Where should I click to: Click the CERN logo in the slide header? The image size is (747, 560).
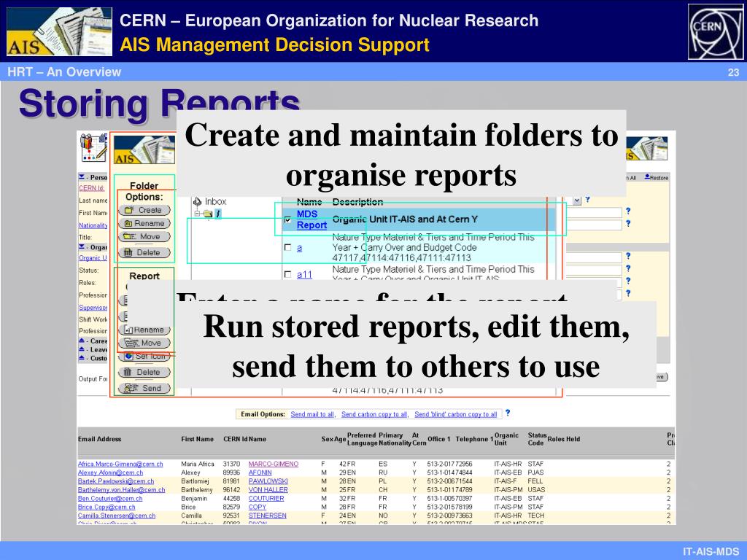716,32
